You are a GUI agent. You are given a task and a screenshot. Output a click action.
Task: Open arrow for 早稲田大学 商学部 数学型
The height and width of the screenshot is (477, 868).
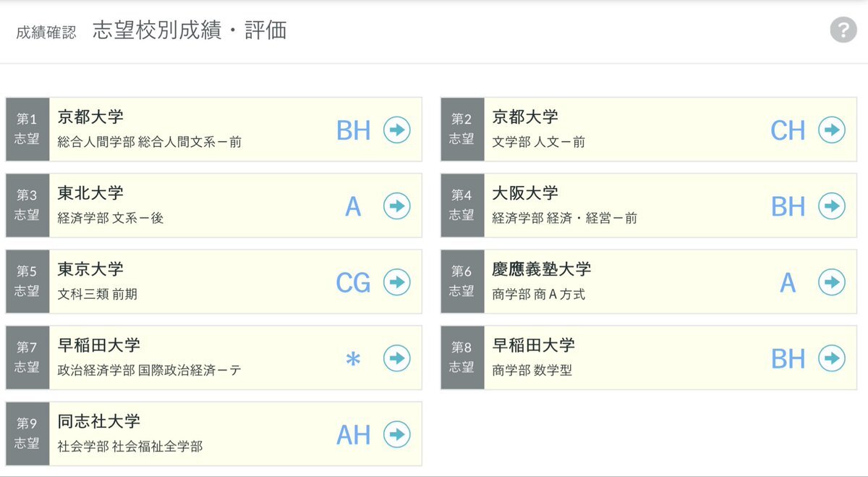(x=831, y=358)
